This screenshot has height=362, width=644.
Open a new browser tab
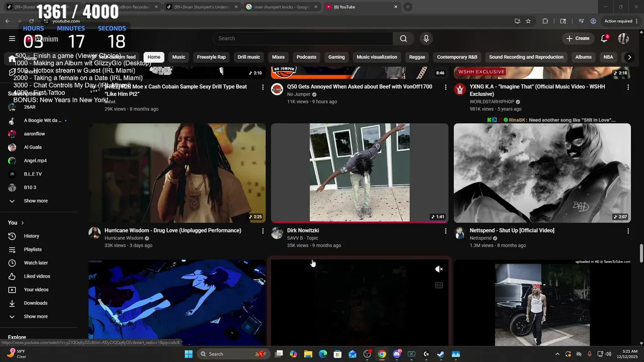[x=408, y=7]
